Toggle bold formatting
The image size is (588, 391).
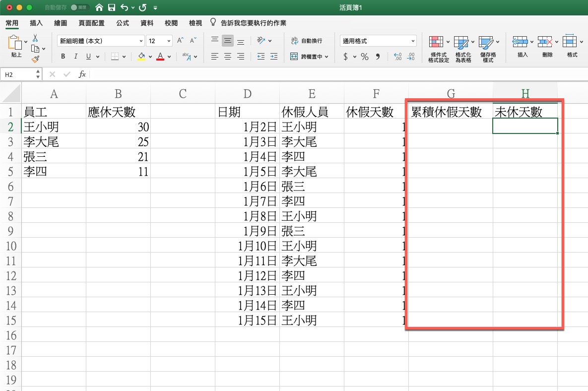pos(63,57)
